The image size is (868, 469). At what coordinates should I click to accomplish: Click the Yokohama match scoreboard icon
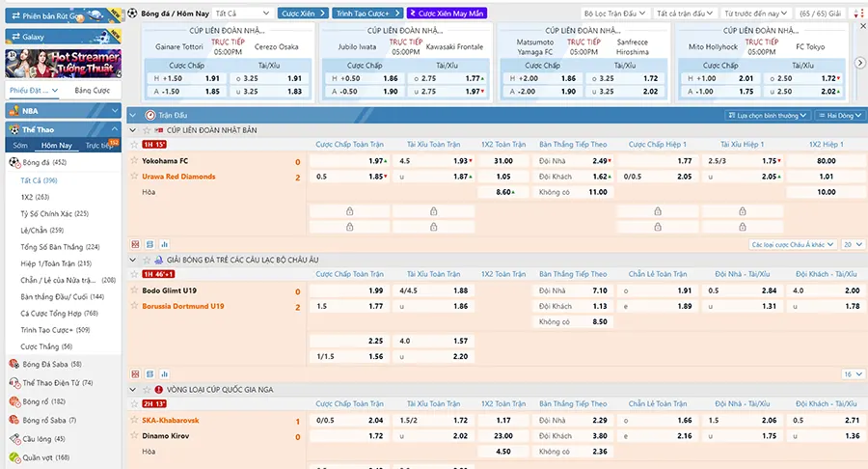tap(135, 244)
